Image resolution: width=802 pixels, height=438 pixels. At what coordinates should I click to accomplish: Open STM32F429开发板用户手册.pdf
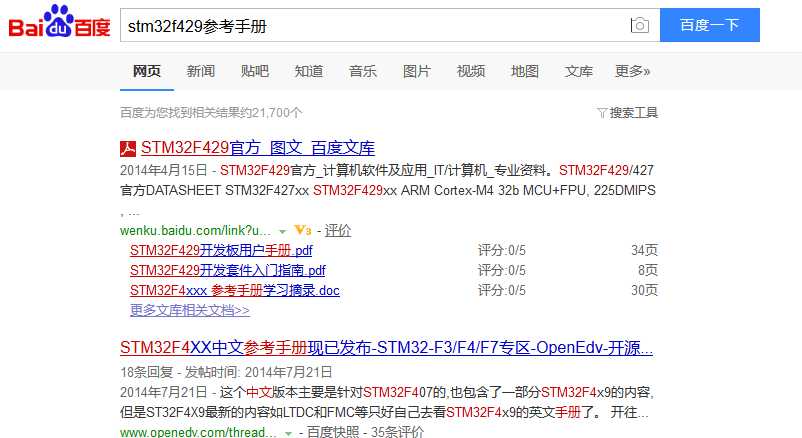221,250
